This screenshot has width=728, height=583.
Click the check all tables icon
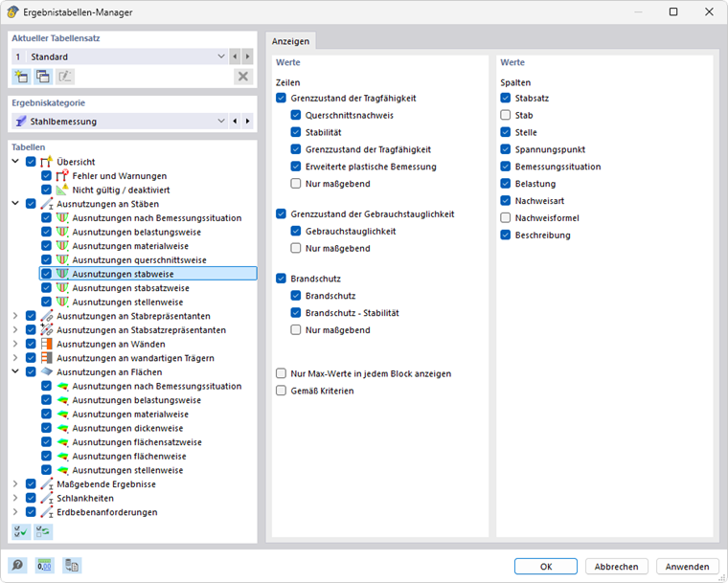coord(22,530)
